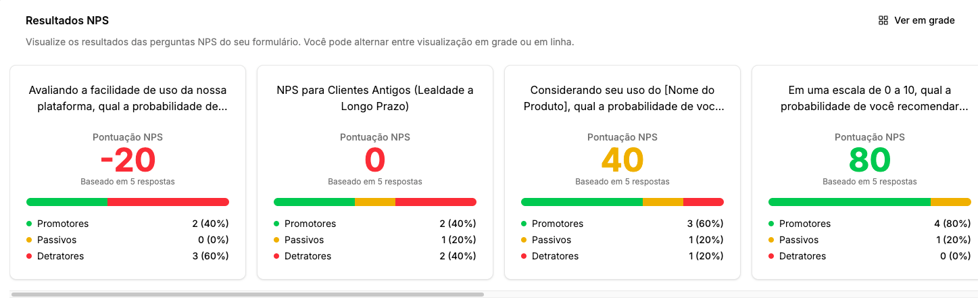Click the red Detratores dot in the 80 card

[x=771, y=256]
